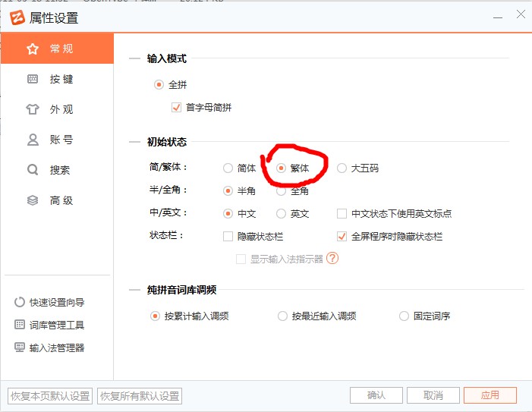Choose 中文 as initial language
This screenshot has width=532, height=412.
click(x=228, y=214)
